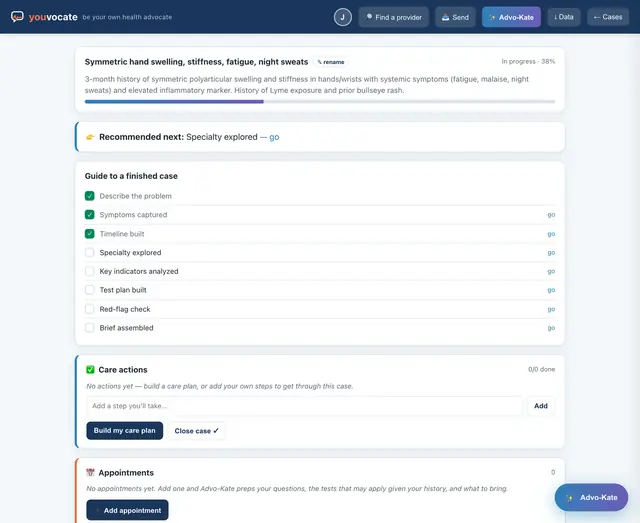Viewport: 640px width, 523px height.
Task: Uncheck the Symptoms captured checkbox
Action: [89, 215]
